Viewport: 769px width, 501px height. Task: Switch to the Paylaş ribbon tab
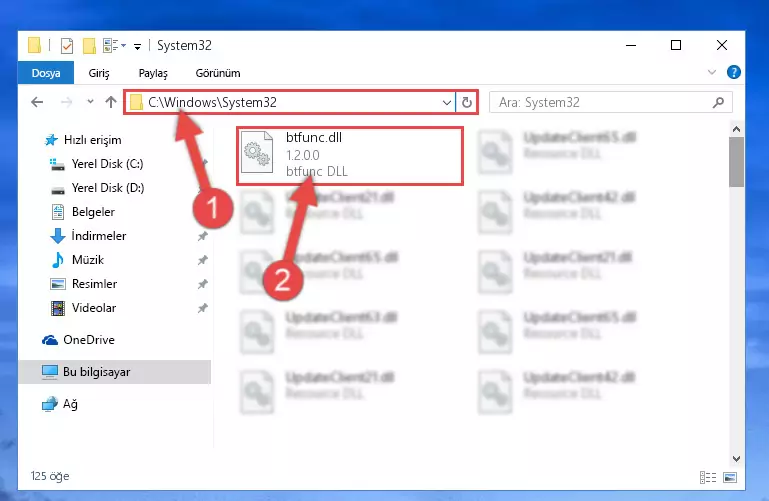pyautogui.click(x=153, y=73)
